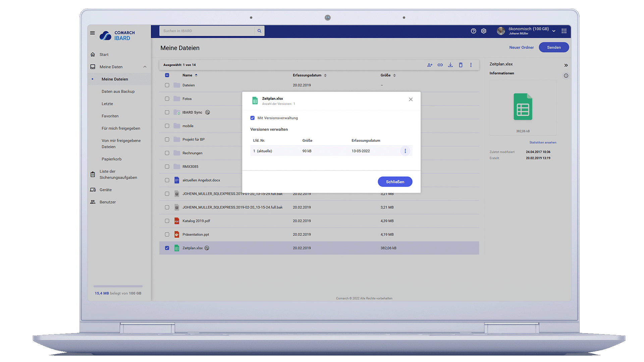Viewport: 644px width, 362px height.
Task: Open Papierkorb in sidebar
Action: [x=111, y=159]
